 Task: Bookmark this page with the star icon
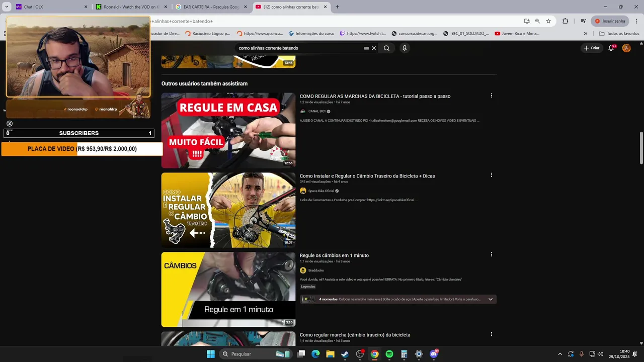click(x=548, y=21)
